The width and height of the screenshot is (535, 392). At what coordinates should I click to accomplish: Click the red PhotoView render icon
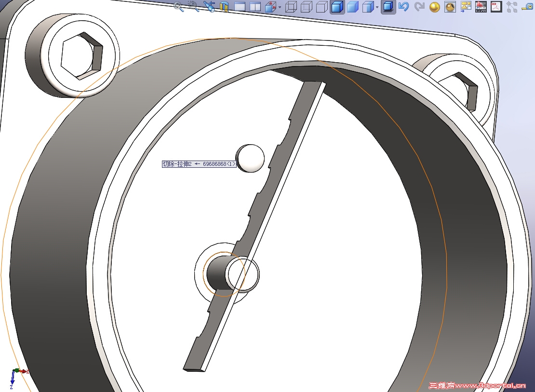481,7
